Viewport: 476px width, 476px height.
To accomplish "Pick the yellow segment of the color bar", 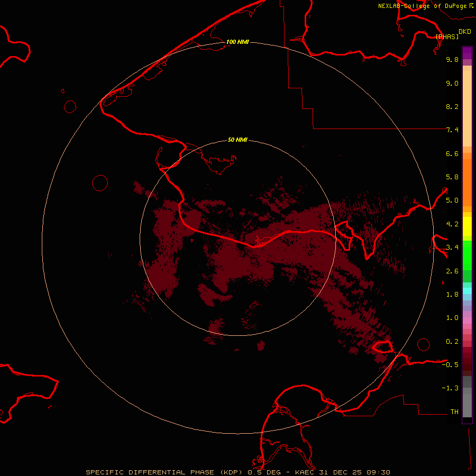I will pyautogui.click(x=467, y=226).
